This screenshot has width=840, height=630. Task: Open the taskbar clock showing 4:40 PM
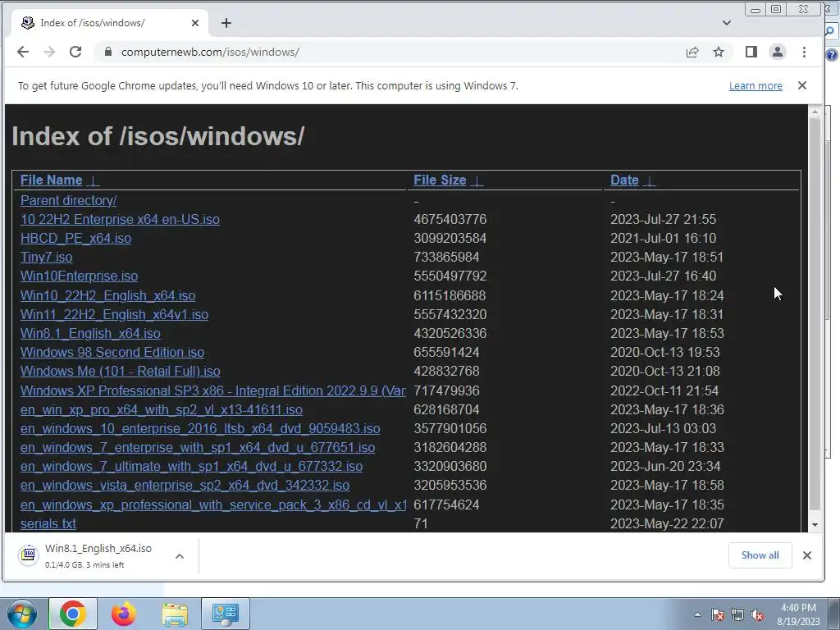point(798,614)
